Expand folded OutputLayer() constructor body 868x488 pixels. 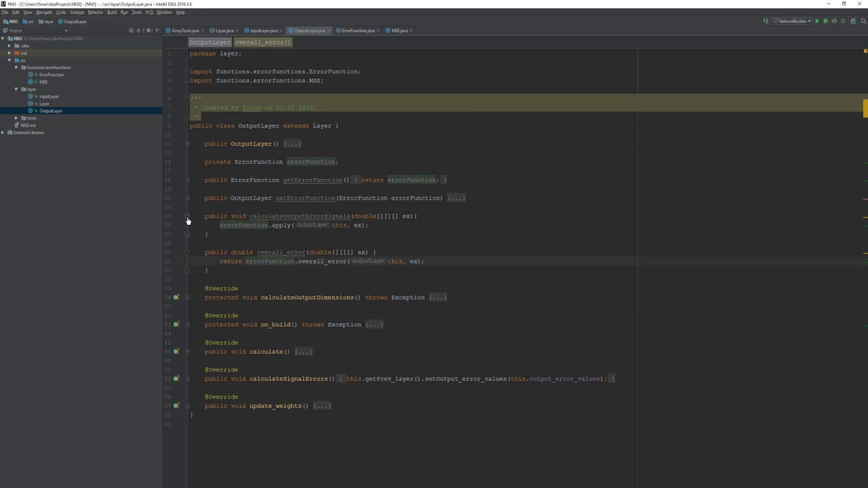click(292, 144)
